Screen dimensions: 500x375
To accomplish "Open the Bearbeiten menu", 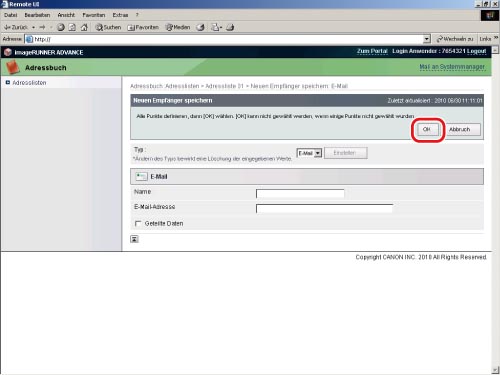I will point(37,15).
